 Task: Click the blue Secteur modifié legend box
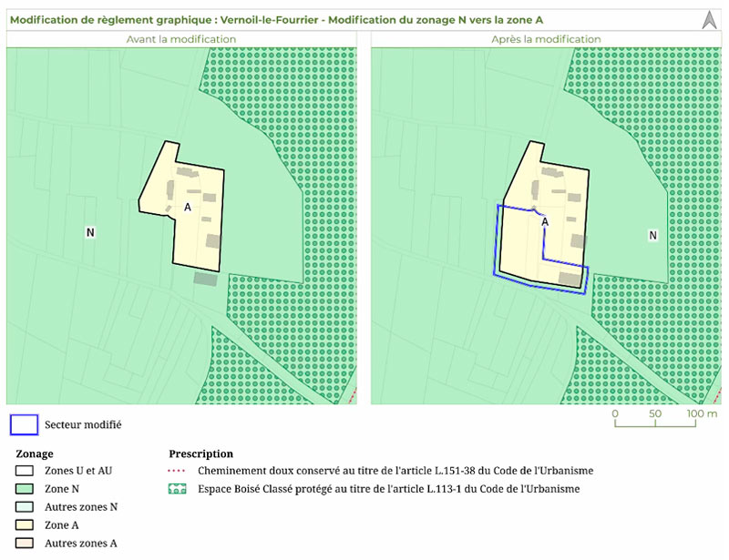pyautogui.click(x=25, y=424)
